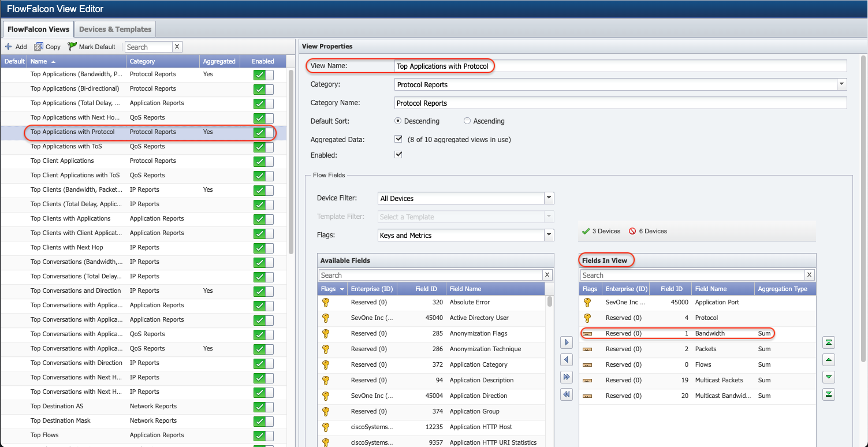The width and height of the screenshot is (868, 447).
Task: Toggle enabled for Top Applications with Protocol
Action: [x=263, y=132]
